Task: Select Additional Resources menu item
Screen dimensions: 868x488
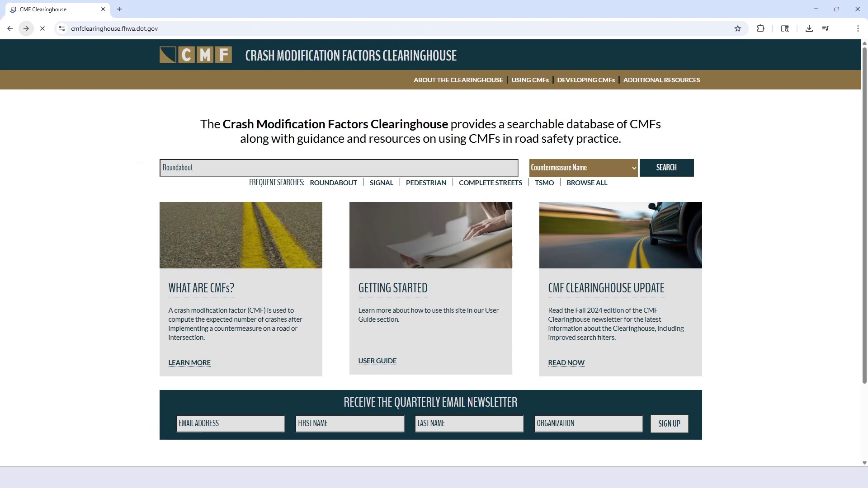Action: click(661, 80)
